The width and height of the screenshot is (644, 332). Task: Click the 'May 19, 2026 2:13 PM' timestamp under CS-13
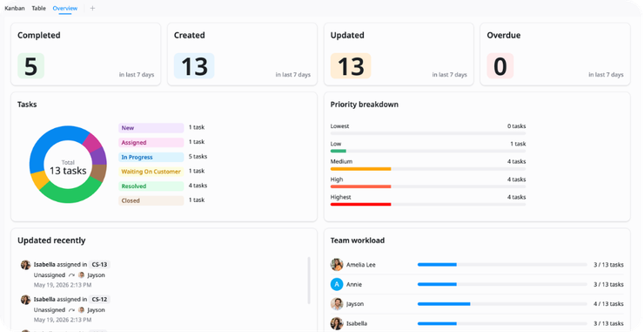point(63,285)
